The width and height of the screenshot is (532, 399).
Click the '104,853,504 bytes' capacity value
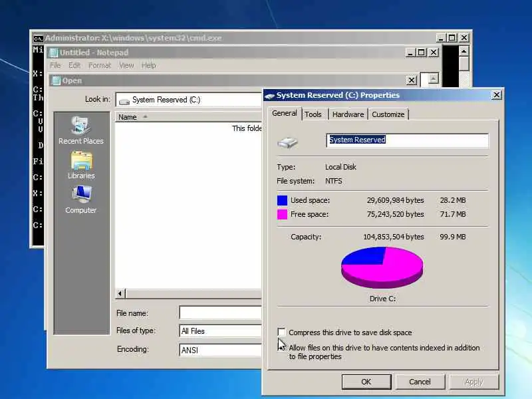pos(394,237)
